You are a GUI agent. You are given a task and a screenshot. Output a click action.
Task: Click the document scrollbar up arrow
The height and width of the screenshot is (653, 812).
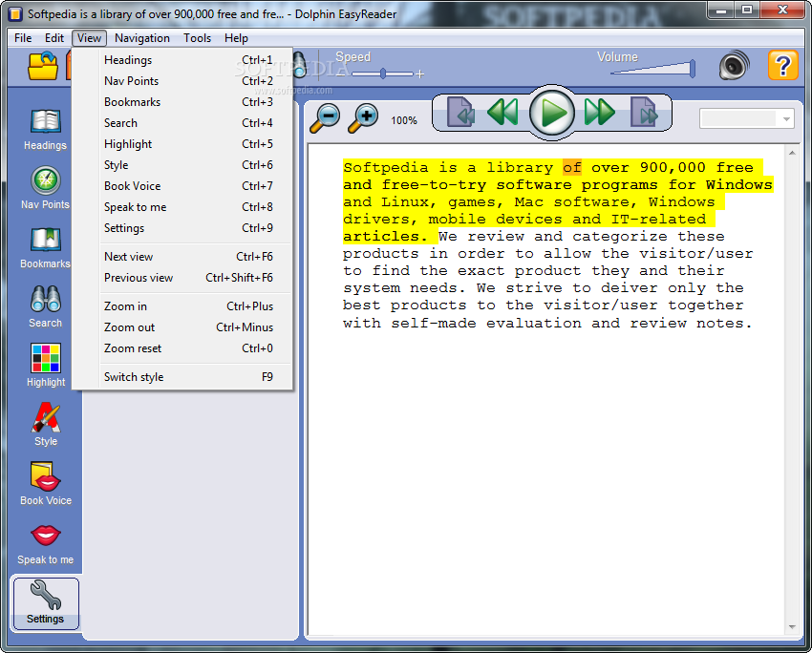pos(792,153)
